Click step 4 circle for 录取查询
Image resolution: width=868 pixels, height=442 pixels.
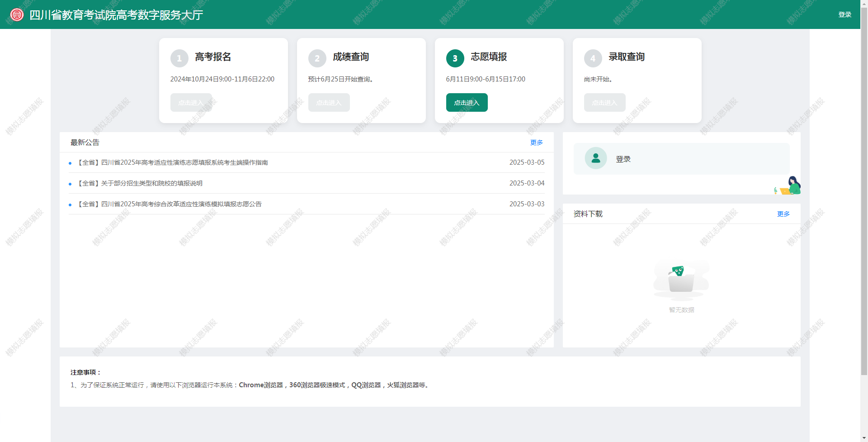pyautogui.click(x=593, y=58)
